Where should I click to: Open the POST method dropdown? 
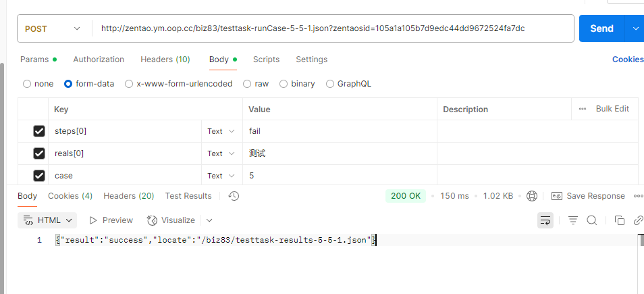(53, 28)
